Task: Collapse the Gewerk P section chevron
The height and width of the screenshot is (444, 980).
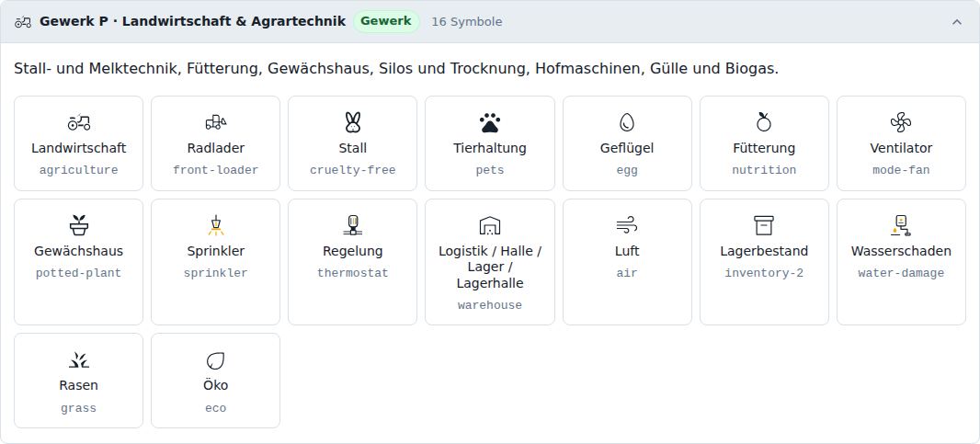Action: pos(957,22)
